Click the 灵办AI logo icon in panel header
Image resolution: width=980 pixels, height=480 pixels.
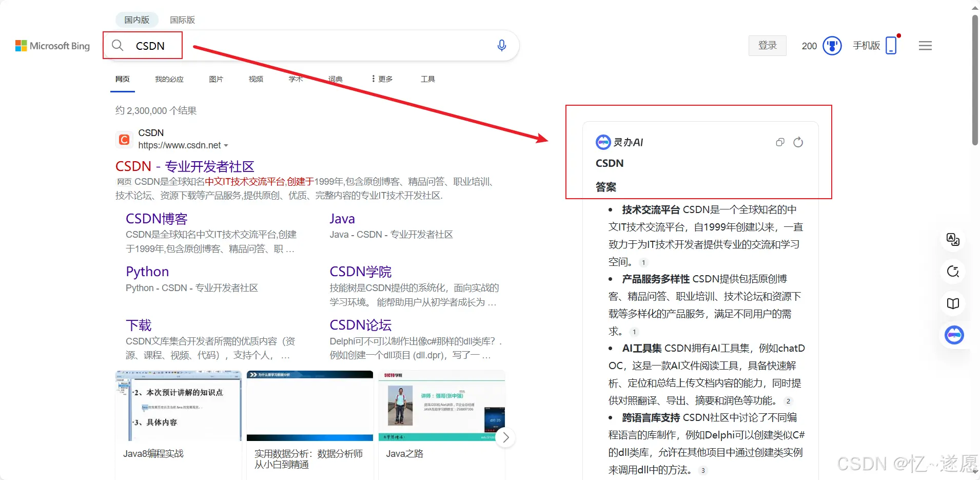[x=603, y=142]
